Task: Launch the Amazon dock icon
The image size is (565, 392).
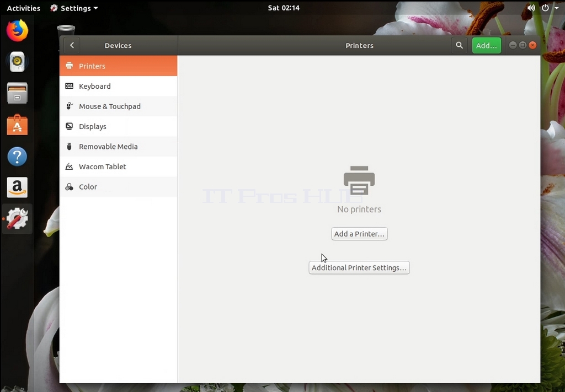Action: pos(17,187)
